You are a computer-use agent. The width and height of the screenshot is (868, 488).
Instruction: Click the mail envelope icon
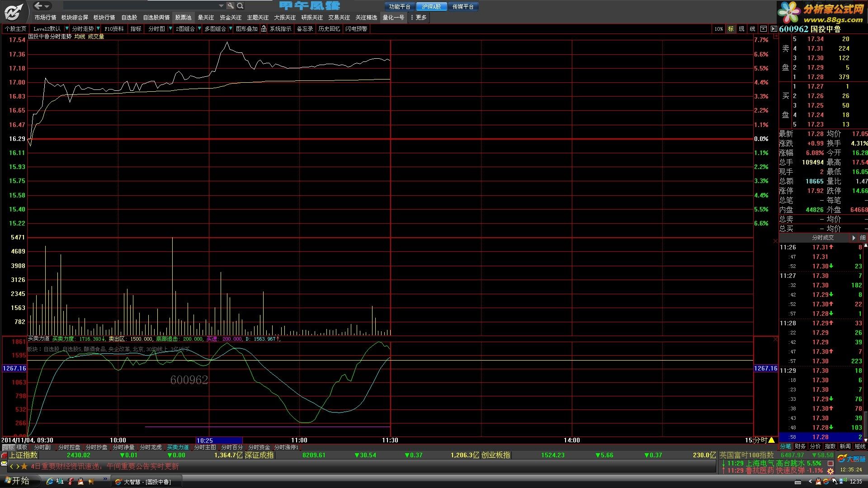4,464
